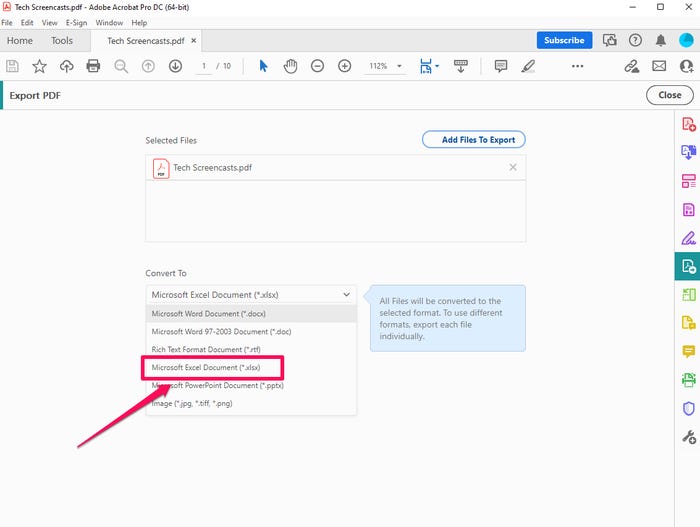Open the Fill & Sign sidebar icon
The height and width of the screenshot is (527, 700).
tap(688, 238)
